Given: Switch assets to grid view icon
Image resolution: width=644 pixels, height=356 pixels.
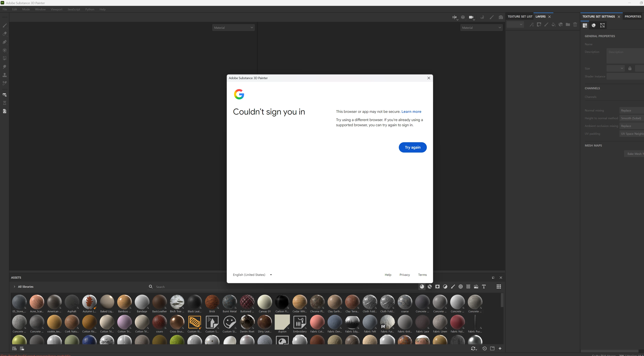Looking at the screenshot, I should click(x=499, y=287).
